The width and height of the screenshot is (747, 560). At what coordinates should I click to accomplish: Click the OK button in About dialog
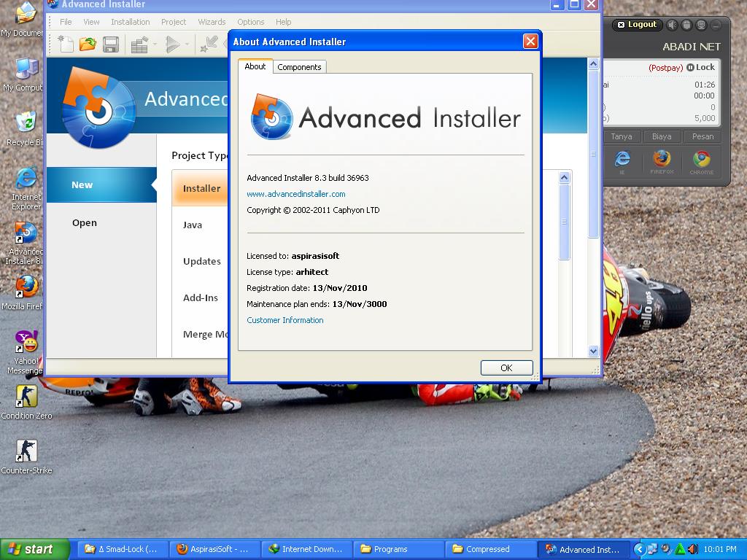pyautogui.click(x=506, y=367)
